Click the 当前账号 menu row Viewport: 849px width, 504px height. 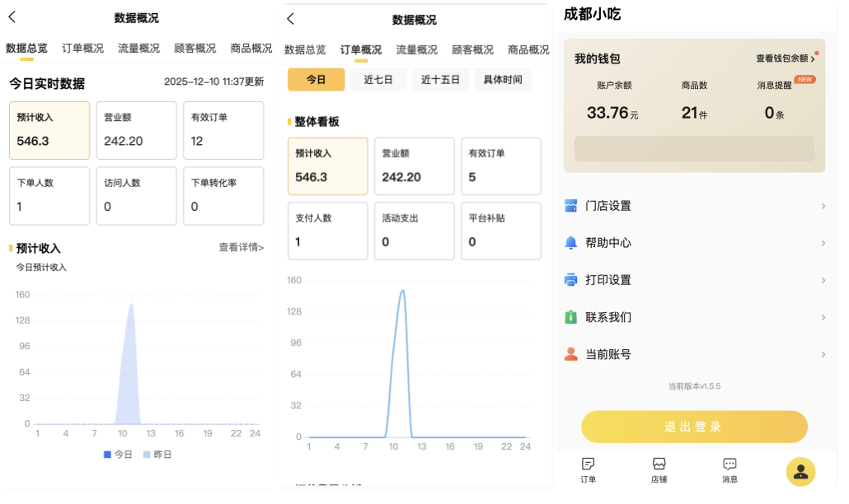[x=695, y=355]
